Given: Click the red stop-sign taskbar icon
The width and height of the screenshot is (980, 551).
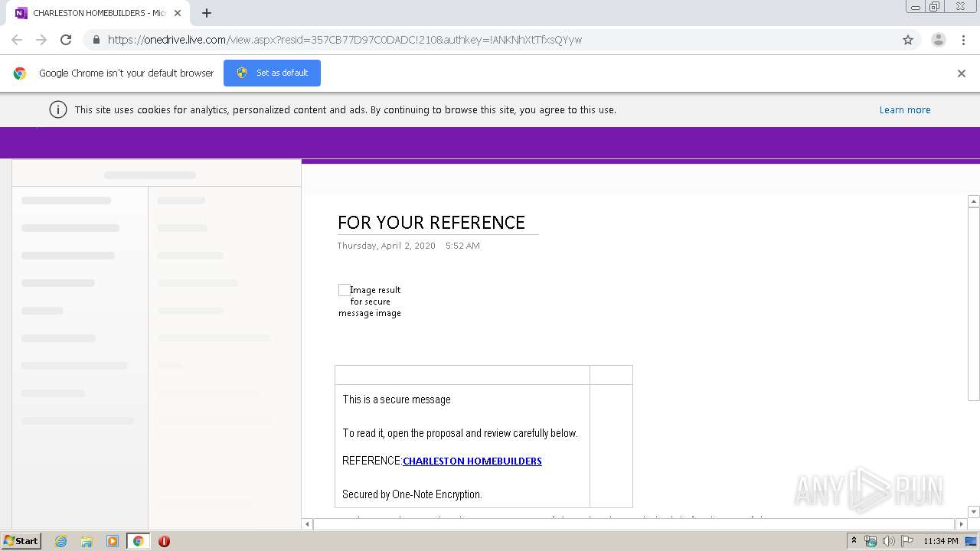Looking at the screenshot, I should tap(164, 541).
